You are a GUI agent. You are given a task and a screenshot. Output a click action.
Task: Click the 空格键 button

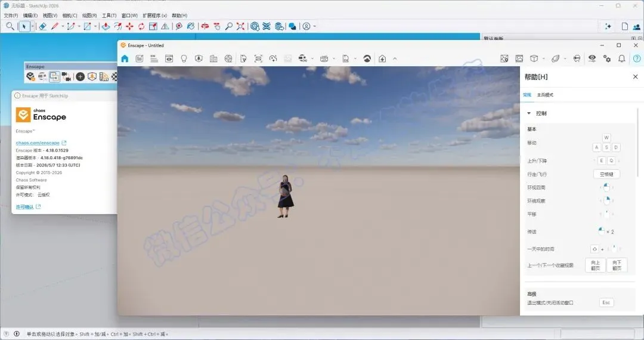[606, 174]
